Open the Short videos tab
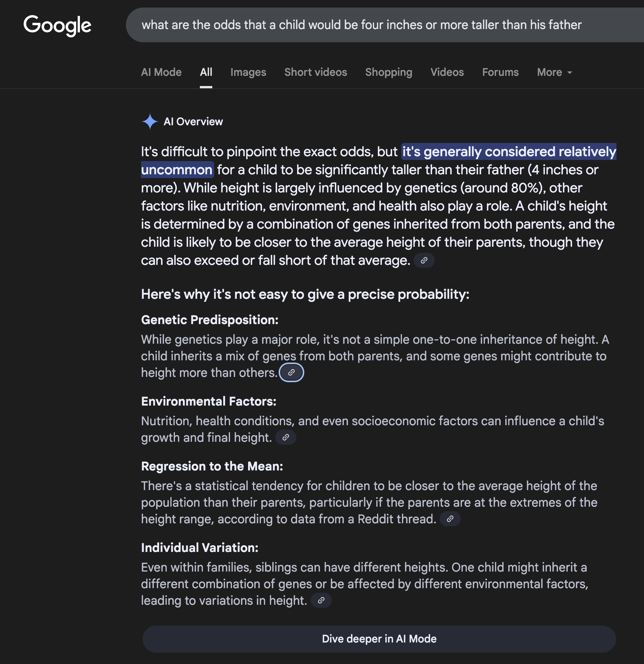The height and width of the screenshot is (664, 644). click(x=316, y=72)
